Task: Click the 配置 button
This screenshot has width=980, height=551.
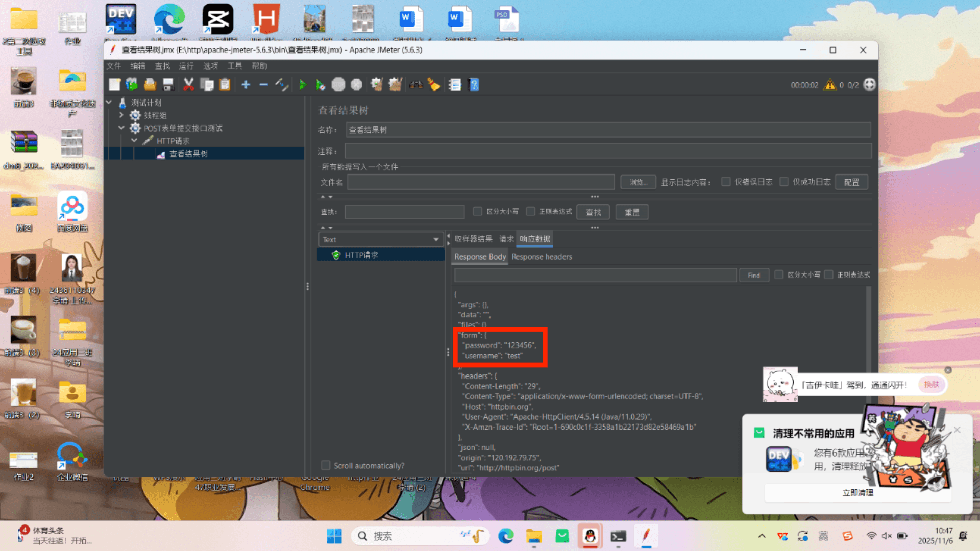Action: [x=851, y=182]
